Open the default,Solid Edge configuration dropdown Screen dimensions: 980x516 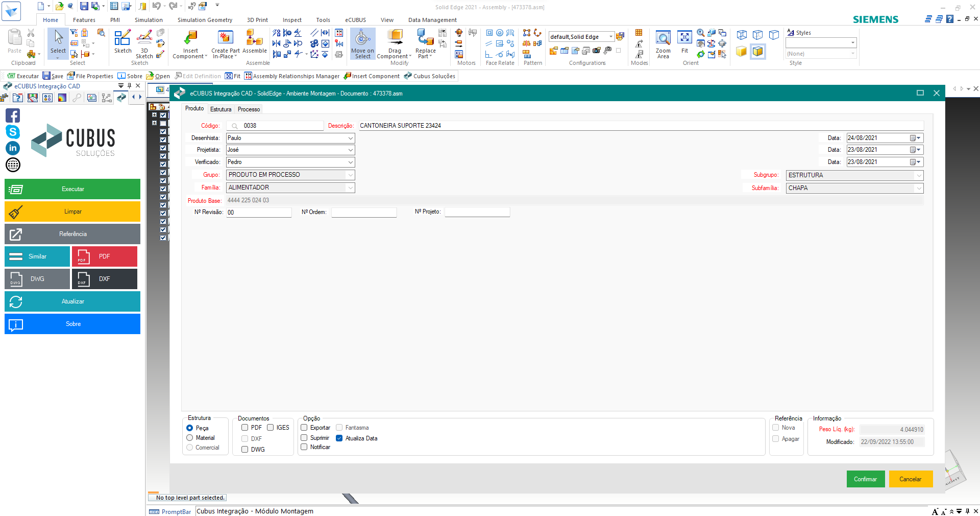click(x=611, y=37)
